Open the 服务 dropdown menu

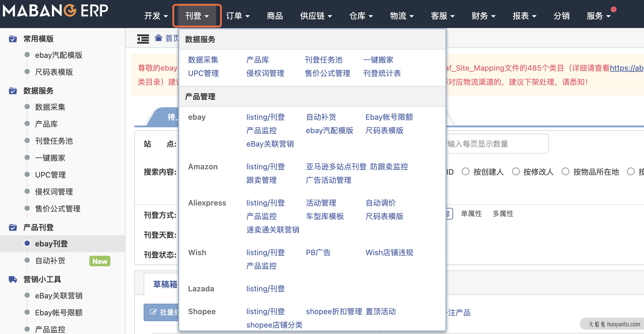click(x=598, y=16)
